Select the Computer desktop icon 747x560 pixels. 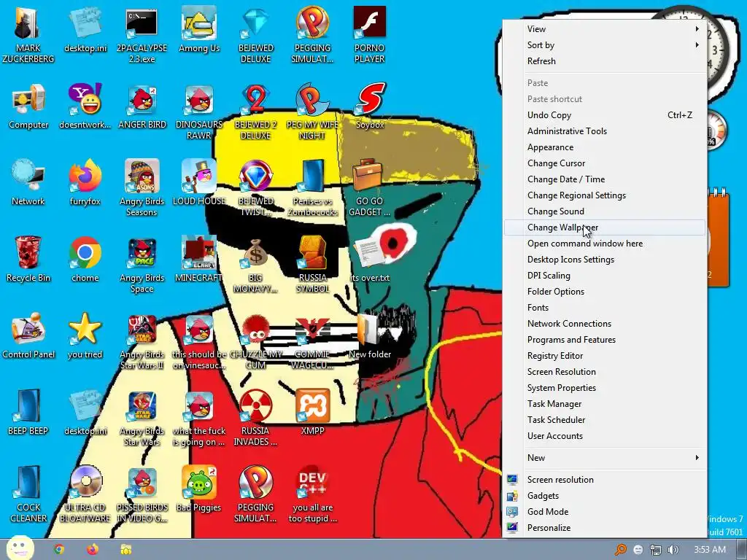(28, 106)
